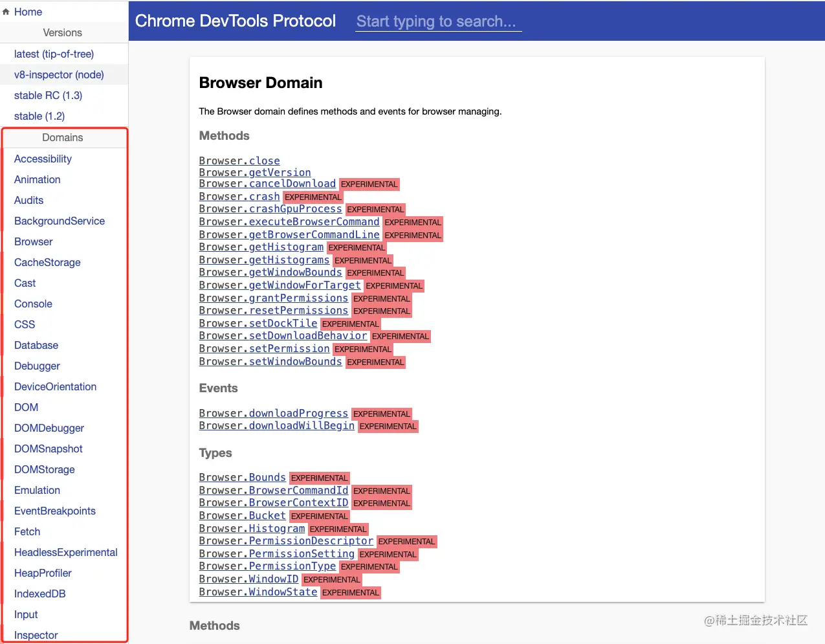Open the Input domain
This screenshot has width=825, height=644.
tap(26, 614)
